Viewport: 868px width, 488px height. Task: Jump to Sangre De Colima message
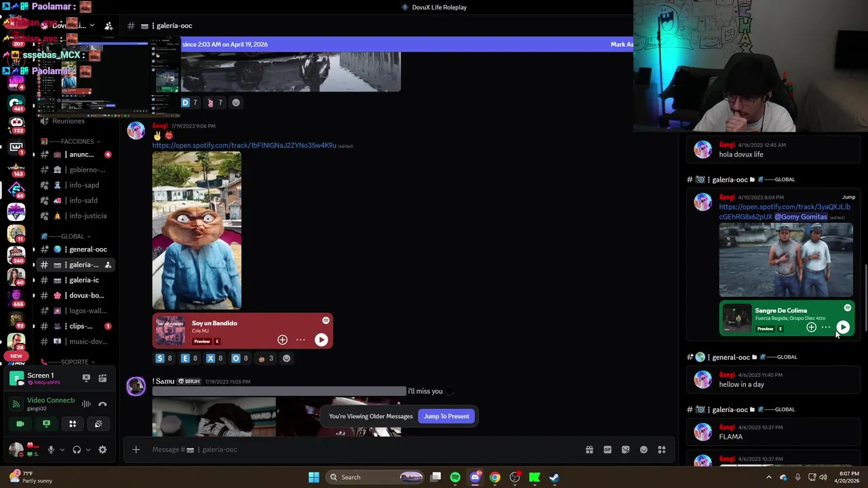848,197
